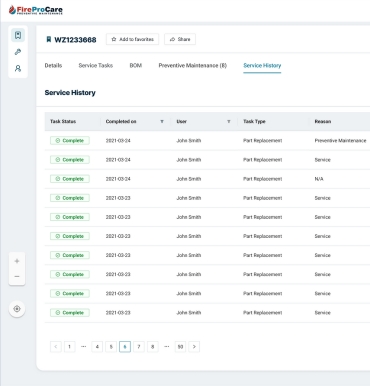Click ellipsis after page 8
The image size is (370, 386).
[x=166, y=347]
